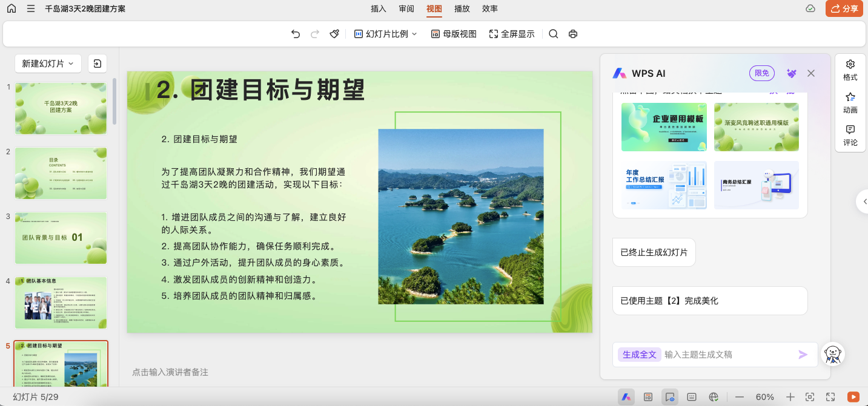
Task: Open the 播放 Play menu
Action: click(x=463, y=8)
